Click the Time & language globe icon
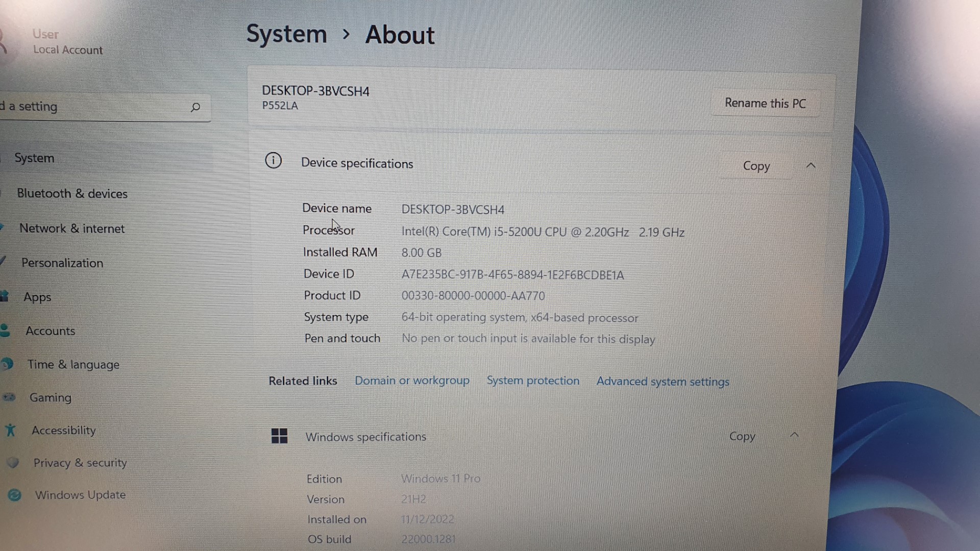Image resolution: width=980 pixels, height=551 pixels. [7, 364]
